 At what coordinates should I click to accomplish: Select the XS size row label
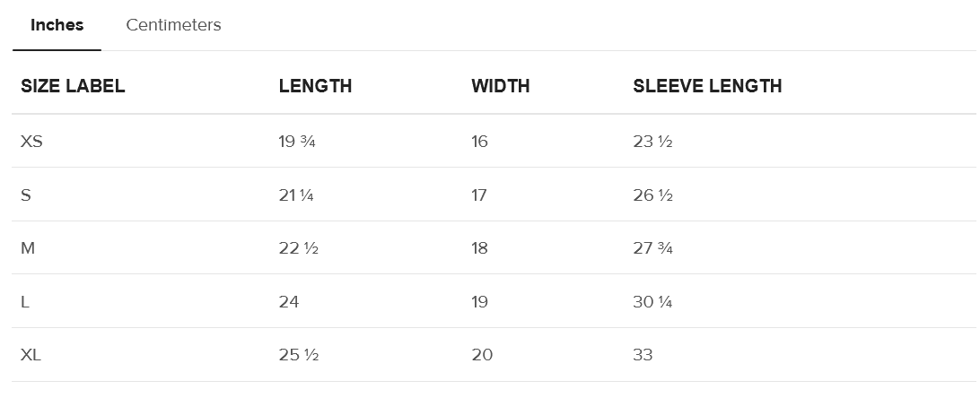31,142
